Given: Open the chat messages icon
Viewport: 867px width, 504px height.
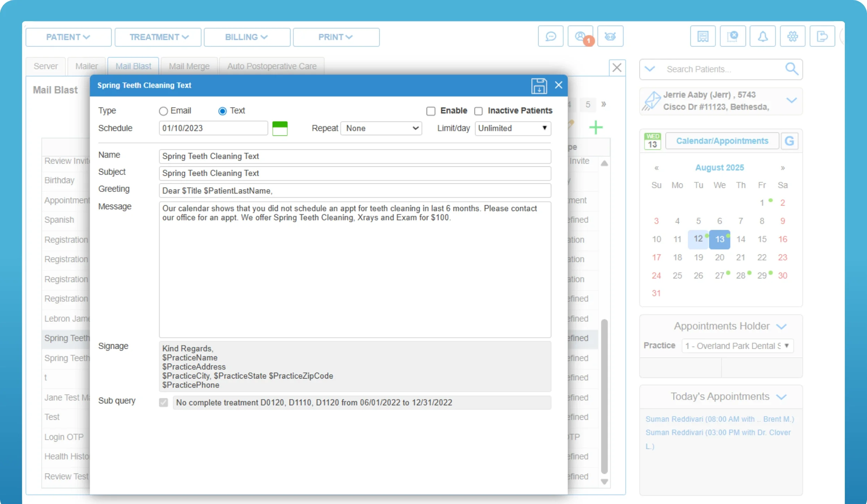Looking at the screenshot, I should [550, 36].
